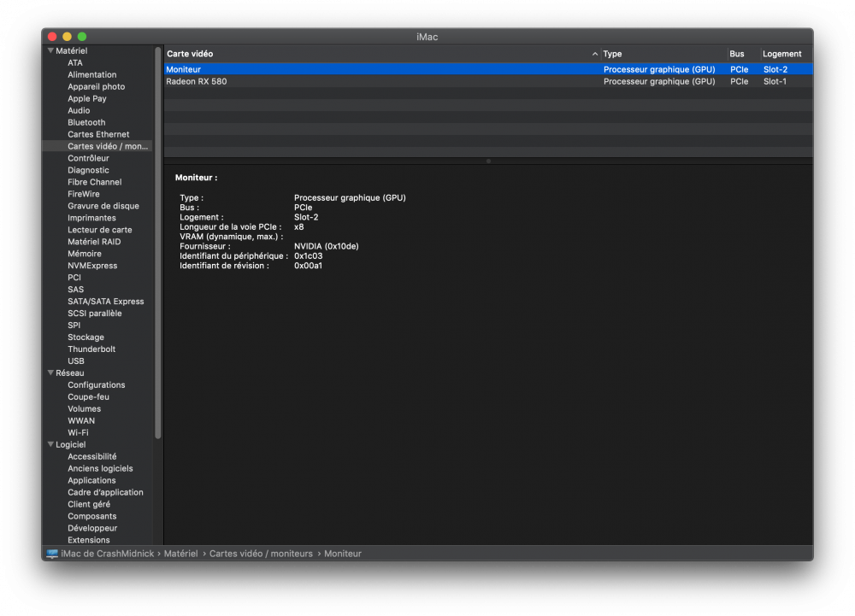Screen dimensions: 855x616
Task: Select Lecteur de carte
Action: 100,230
